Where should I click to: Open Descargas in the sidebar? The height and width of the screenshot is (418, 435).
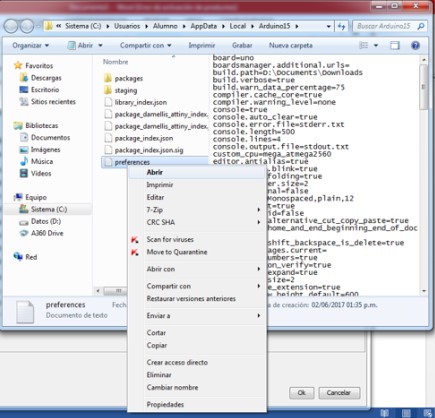click(x=41, y=78)
